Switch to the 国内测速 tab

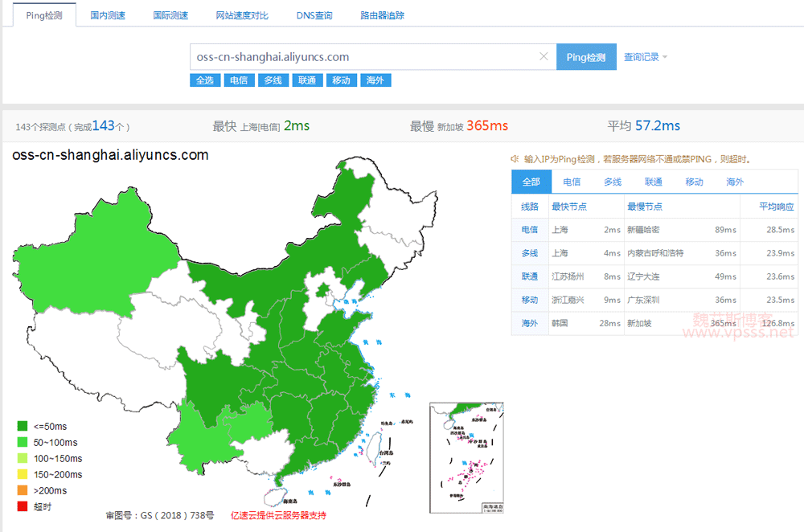pos(108,15)
